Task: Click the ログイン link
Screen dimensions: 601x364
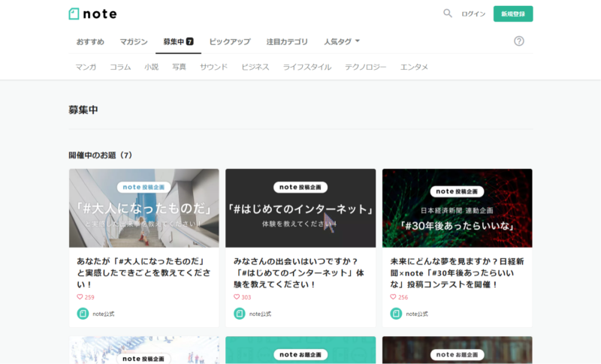Action: 473,14
